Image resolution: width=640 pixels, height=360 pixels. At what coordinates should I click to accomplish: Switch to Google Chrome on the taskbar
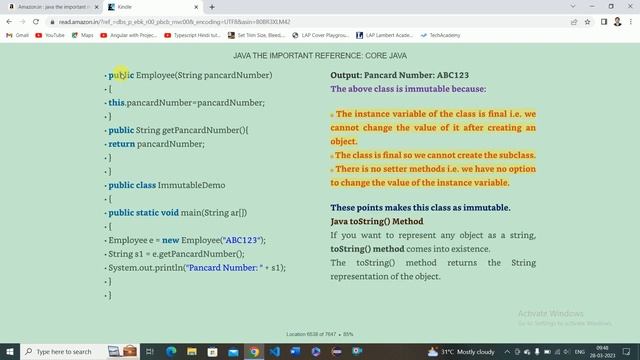click(x=254, y=351)
